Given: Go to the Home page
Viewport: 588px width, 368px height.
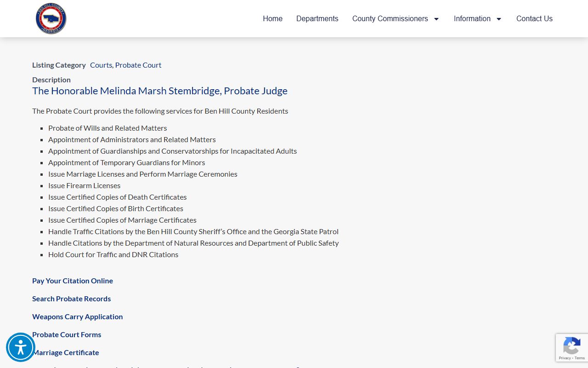Looking at the screenshot, I should pos(272,18).
